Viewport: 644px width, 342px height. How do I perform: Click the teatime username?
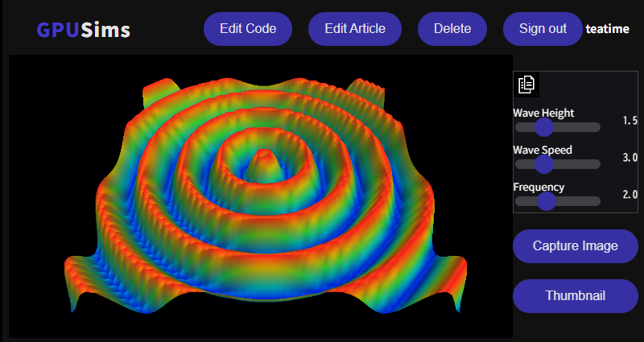608,29
